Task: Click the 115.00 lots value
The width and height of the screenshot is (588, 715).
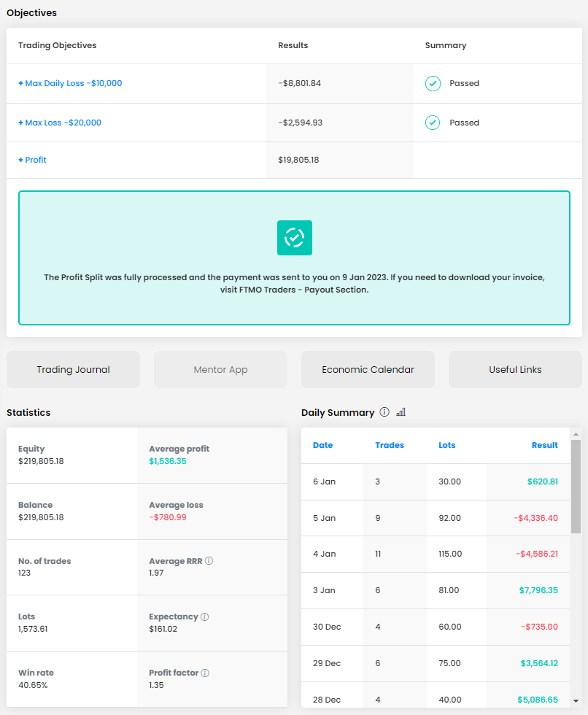Action: pyautogui.click(x=450, y=554)
